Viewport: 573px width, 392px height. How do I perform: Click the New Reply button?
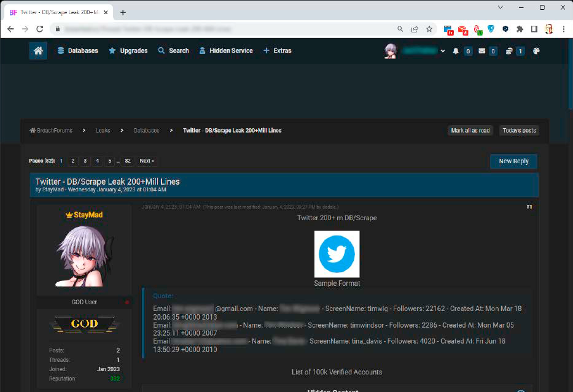point(513,161)
